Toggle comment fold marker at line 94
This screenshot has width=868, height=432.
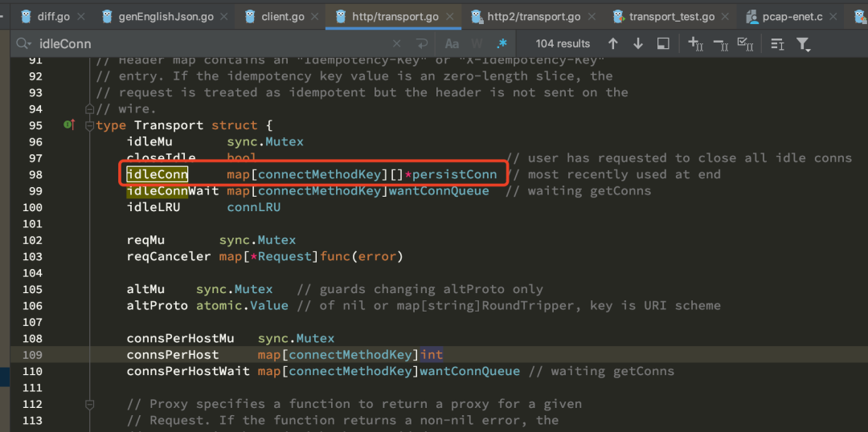click(89, 108)
